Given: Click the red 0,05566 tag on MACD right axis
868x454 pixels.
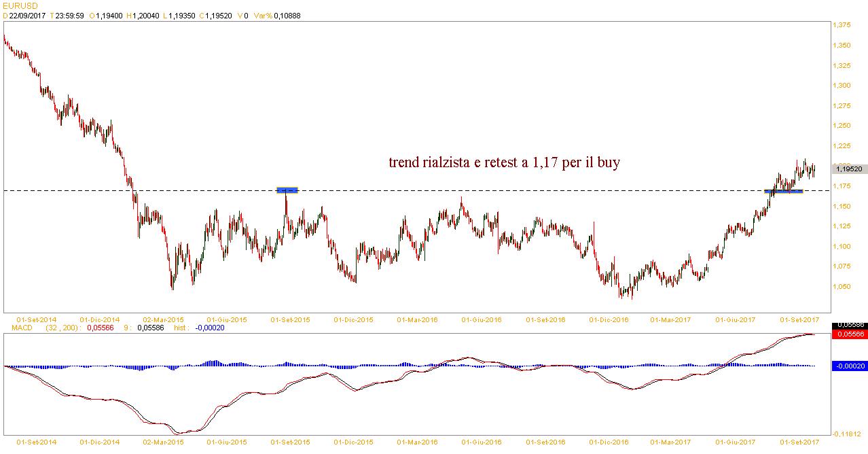Looking at the screenshot, I should pyautogui.click(x=850, y=334).
